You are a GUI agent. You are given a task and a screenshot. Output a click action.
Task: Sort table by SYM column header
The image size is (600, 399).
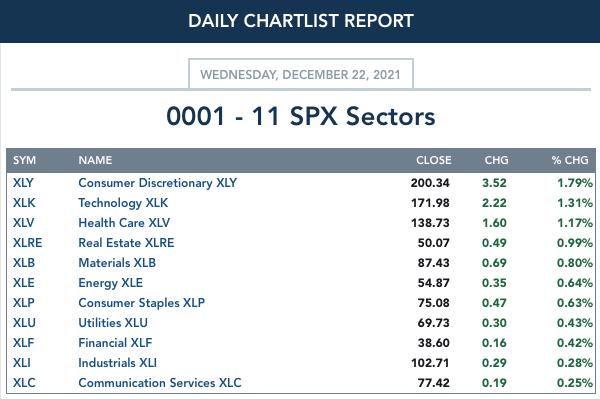(x=24, y=160)
